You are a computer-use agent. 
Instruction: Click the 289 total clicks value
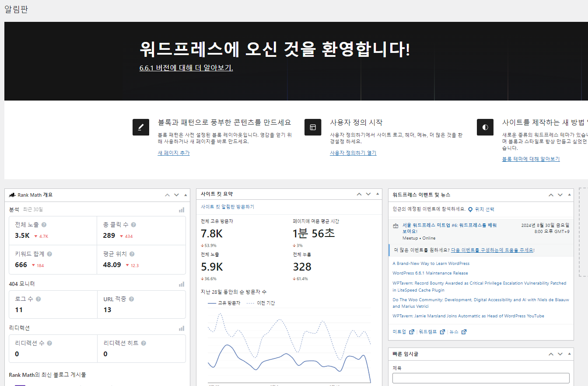pyautogui.click(x=109, y=236)
